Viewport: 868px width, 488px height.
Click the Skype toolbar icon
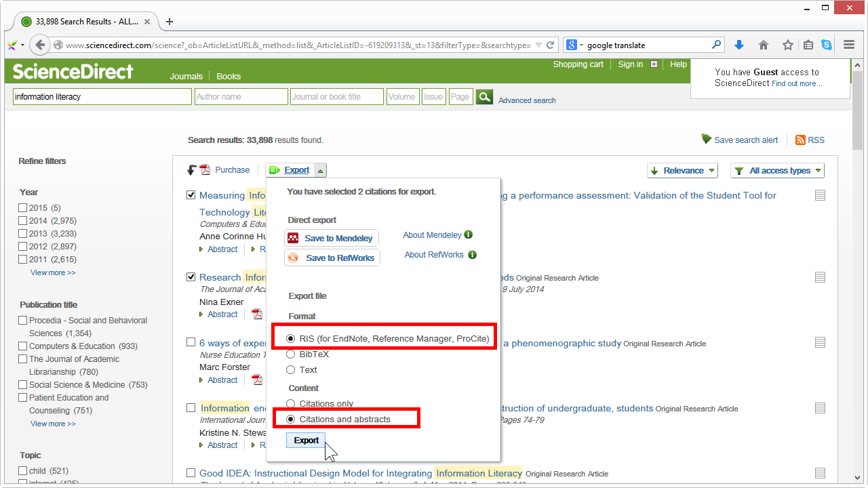[x=827, y=45]
